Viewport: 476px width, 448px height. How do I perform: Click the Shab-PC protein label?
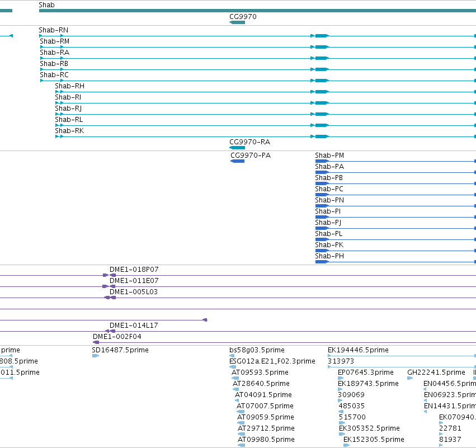click(329, 189)
